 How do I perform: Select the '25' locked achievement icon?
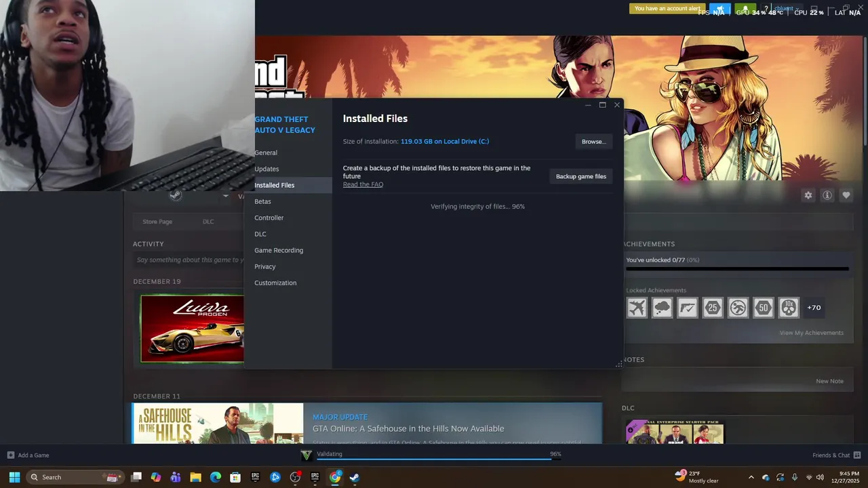(x=713, y=308)
